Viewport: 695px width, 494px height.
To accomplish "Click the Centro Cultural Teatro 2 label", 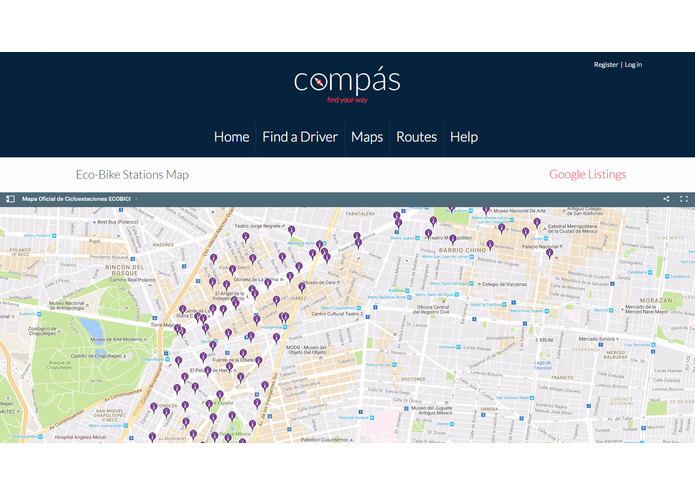I will (x=337, y=314).
